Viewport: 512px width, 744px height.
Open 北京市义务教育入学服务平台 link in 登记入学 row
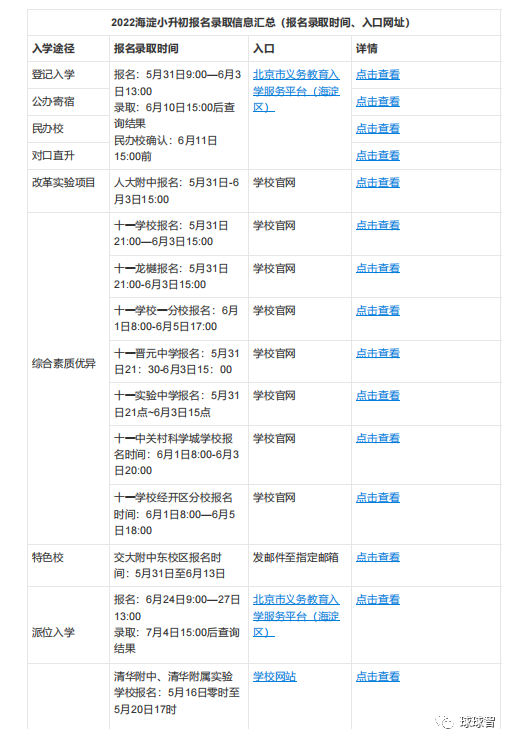[x=296, y=91]
